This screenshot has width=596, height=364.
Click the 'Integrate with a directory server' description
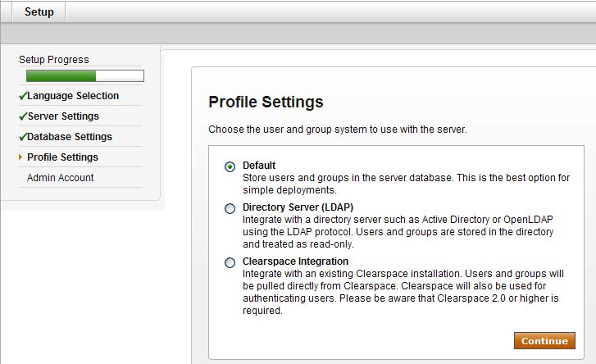[x=398, y=232]
